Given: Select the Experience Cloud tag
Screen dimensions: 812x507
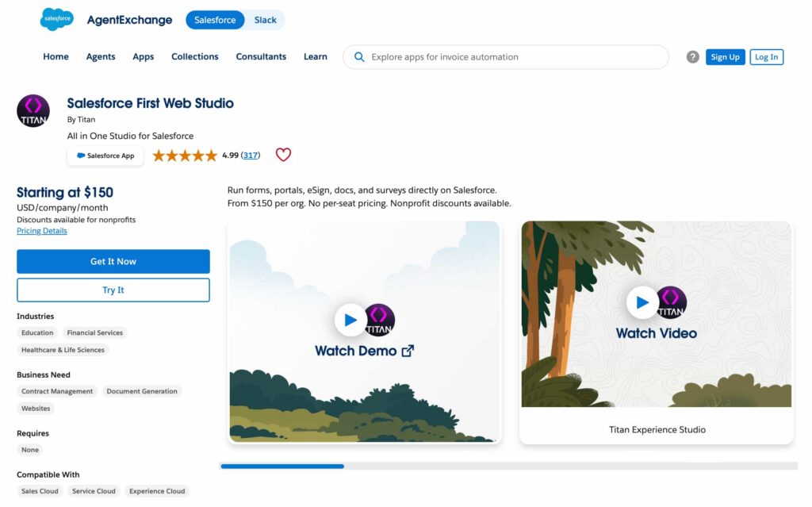Looking at the screenshot, I should [x=157, y=491].
